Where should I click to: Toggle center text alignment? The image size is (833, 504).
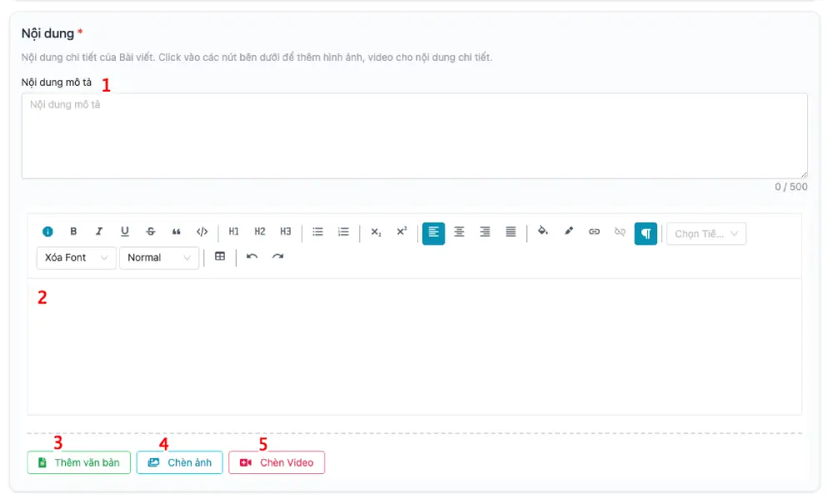coord(459,232)
